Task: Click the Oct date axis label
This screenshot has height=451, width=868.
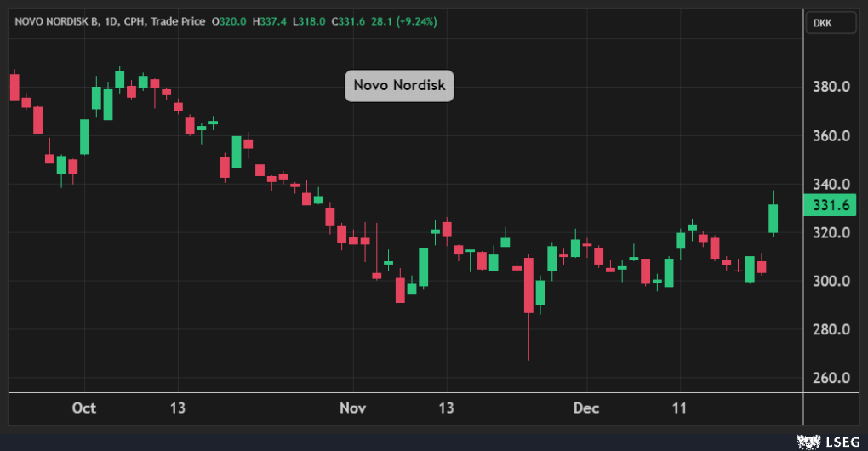Action: (83, 408)
